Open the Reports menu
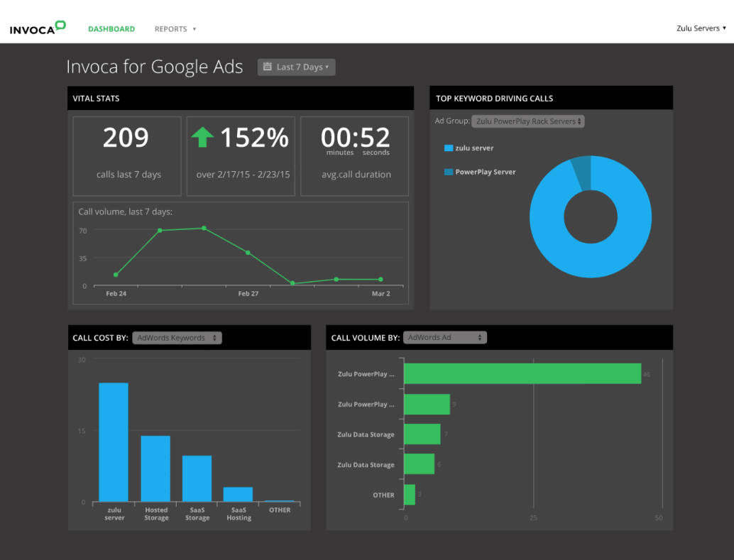This screenshot has height=560, width=734. click(175, 29)
